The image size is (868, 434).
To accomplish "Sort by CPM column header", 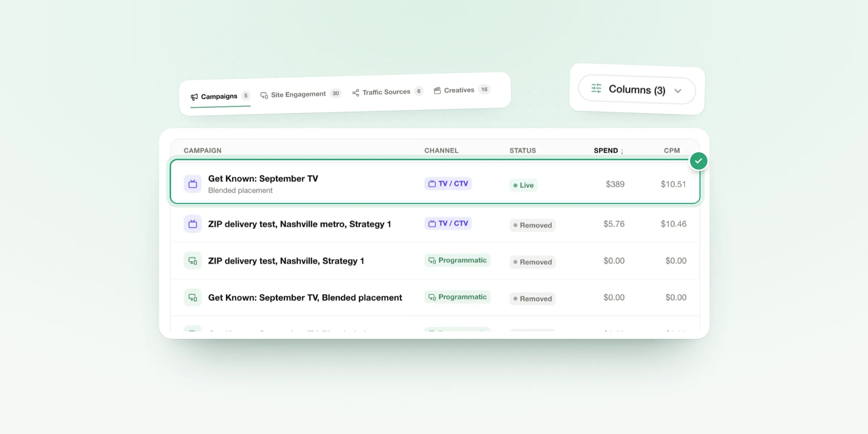I will point(672,150).
